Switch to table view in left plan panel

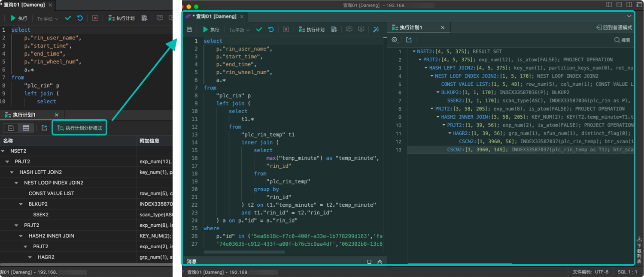[26, 128]
